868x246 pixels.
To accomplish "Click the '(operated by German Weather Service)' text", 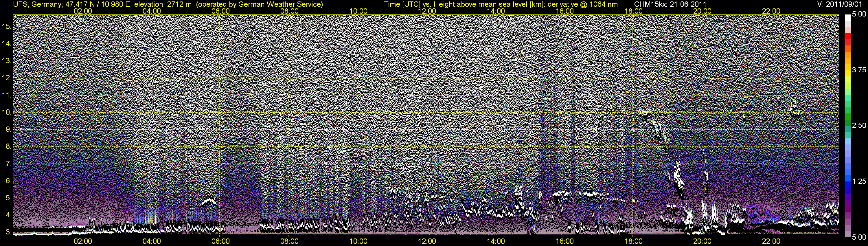I will (259, 4).
